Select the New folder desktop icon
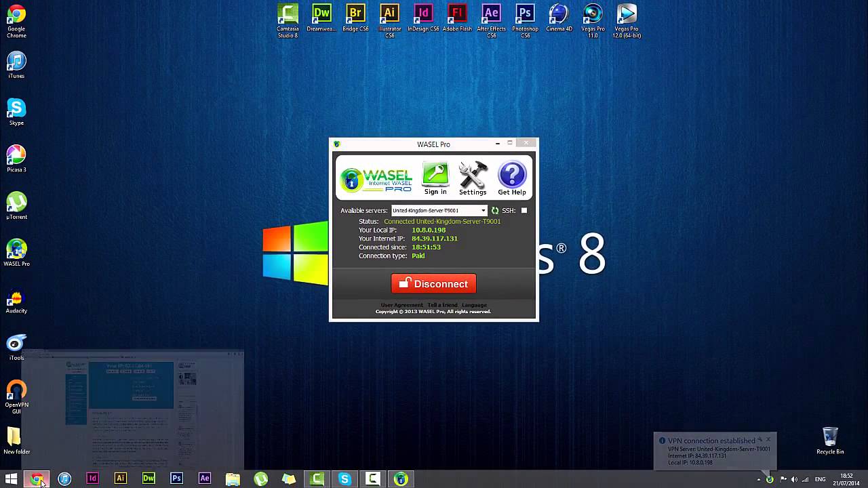The height and width of the screenshot is (488, 868). click(x=16, y=441)
